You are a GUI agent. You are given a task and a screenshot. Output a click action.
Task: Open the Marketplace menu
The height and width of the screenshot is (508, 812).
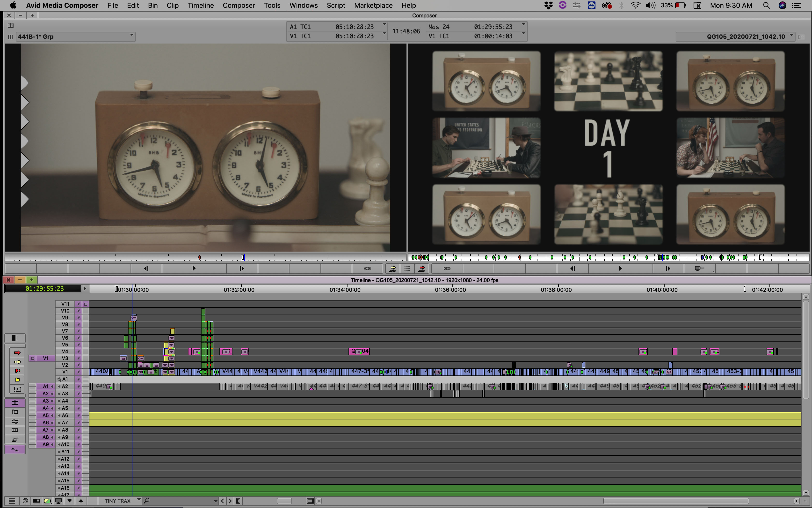click(x=373, y=5)
